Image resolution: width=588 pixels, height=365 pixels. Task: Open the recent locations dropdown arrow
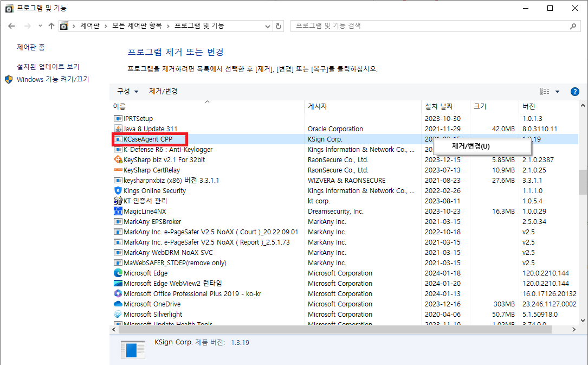(x=40, y=26)
